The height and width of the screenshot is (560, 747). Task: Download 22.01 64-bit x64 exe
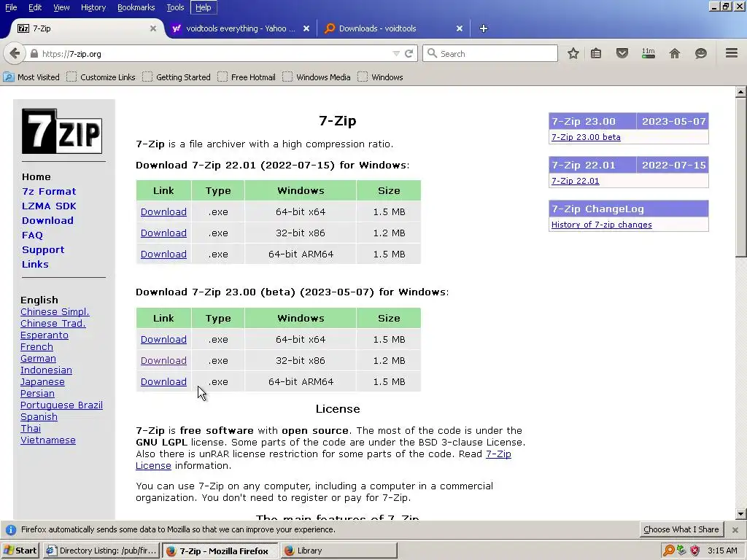(163, 212)
